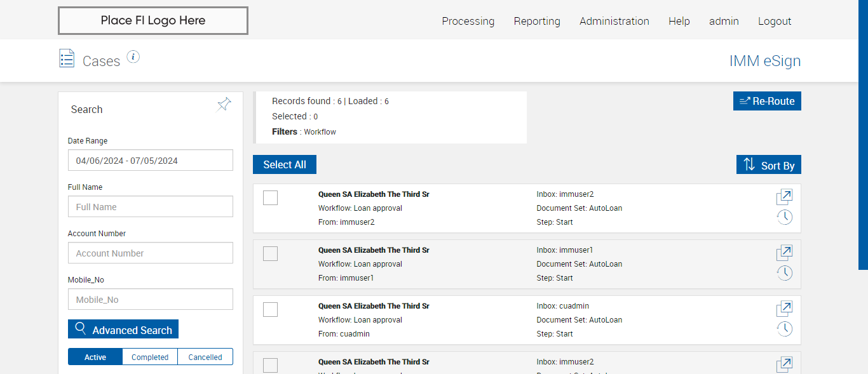The image size is (868, 374).
Task: Expand the Administration menu
Action: [614, 21]
